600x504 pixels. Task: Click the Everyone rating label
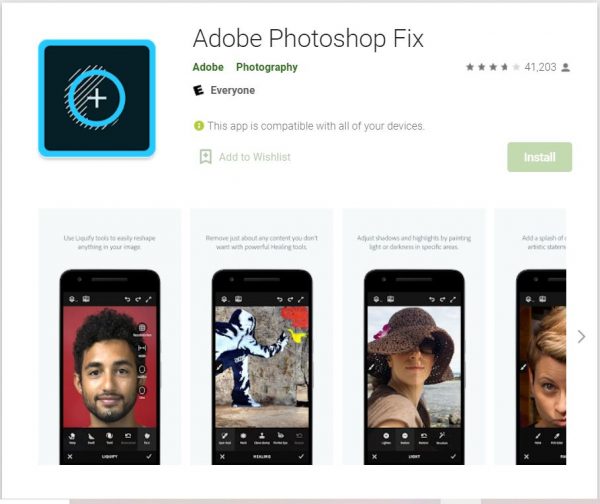click(x=233, y=90)
